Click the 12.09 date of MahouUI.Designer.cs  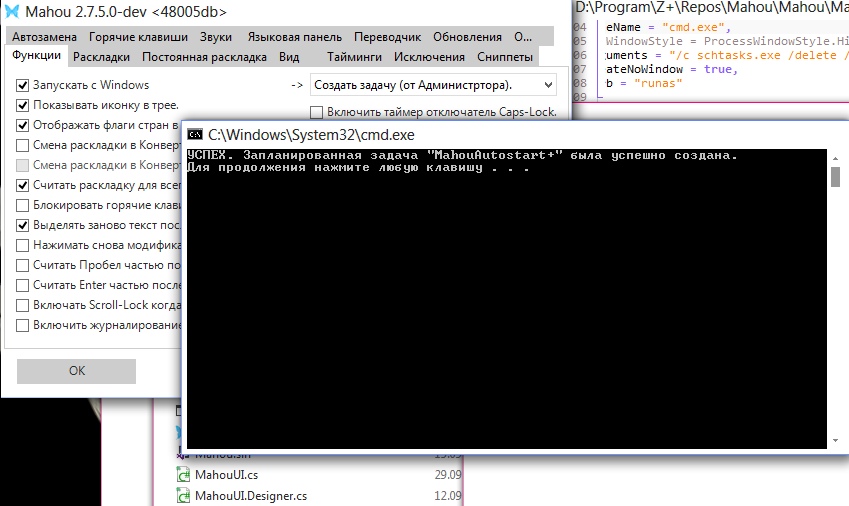click(448, 496)
